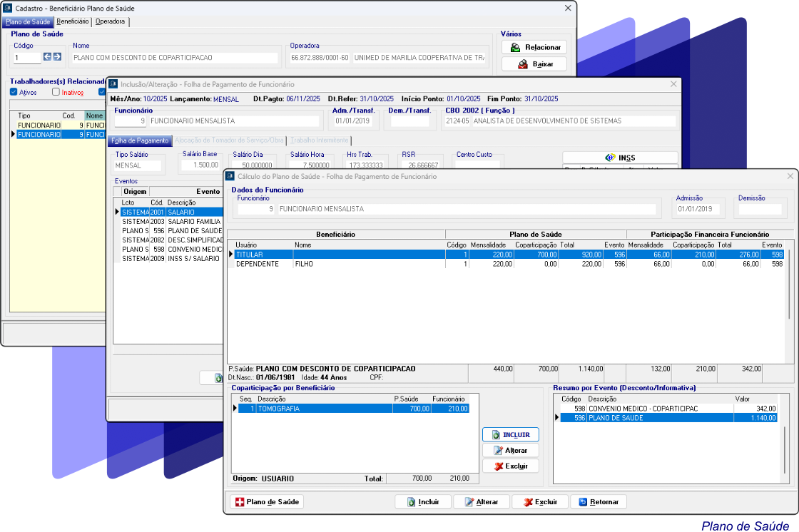Click next record arrow beside Código
This screenshot has height=532, width=799.
(57, 57)
